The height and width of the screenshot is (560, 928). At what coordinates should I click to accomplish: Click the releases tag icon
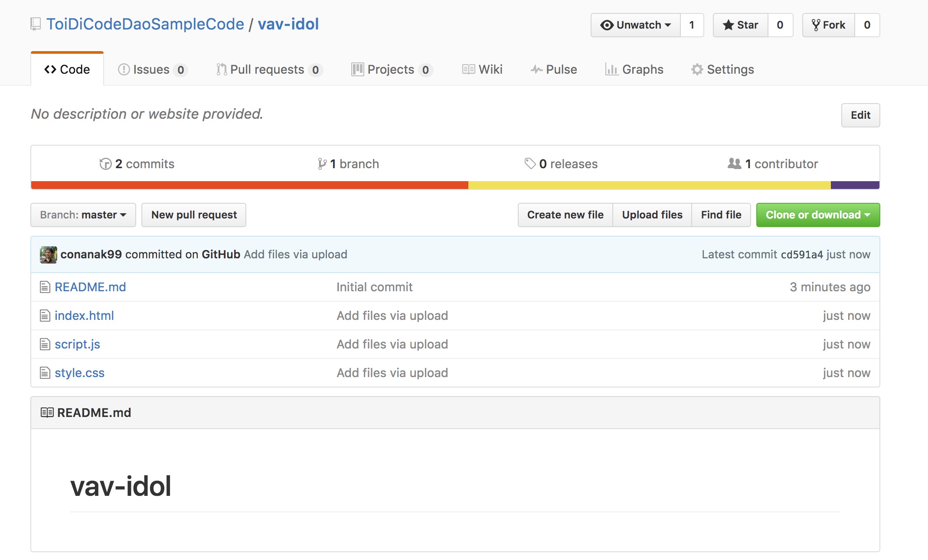tap(530, 163)
